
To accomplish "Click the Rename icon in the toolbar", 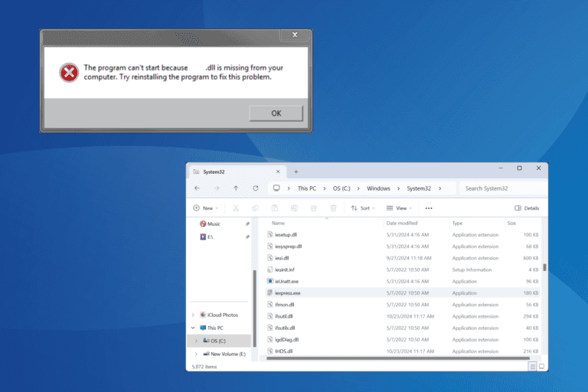I will 294,208.
